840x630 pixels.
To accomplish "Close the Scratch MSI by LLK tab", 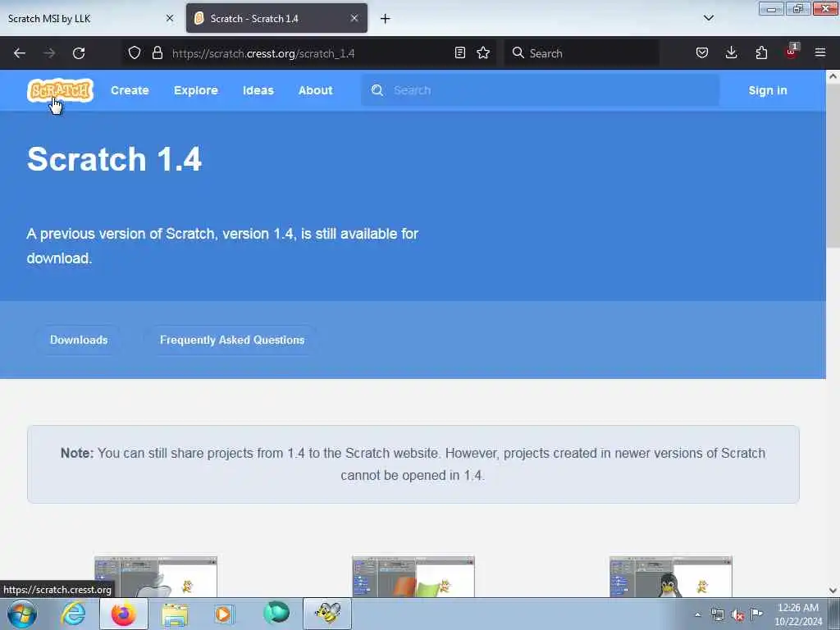I will (x=170, y=18).
